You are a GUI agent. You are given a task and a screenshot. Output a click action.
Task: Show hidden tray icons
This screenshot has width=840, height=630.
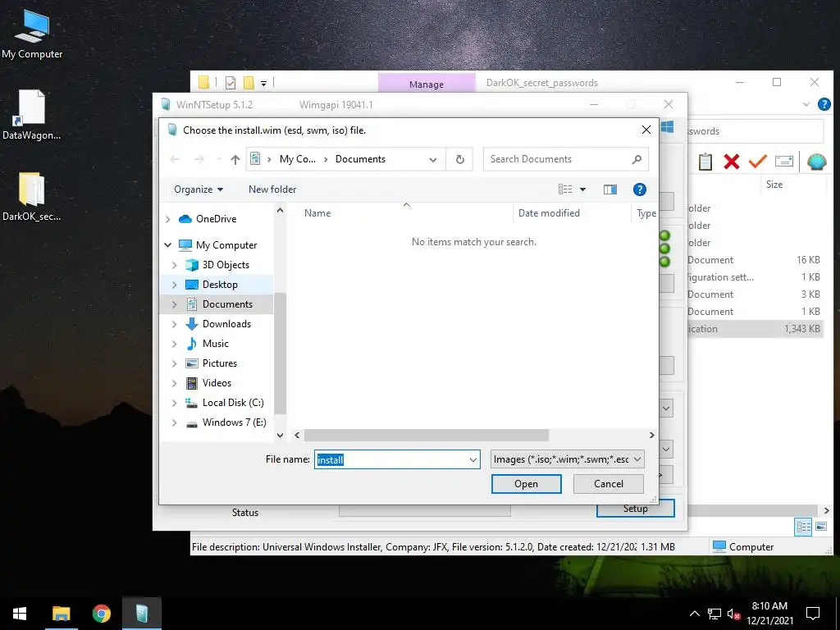click(694, 614)
